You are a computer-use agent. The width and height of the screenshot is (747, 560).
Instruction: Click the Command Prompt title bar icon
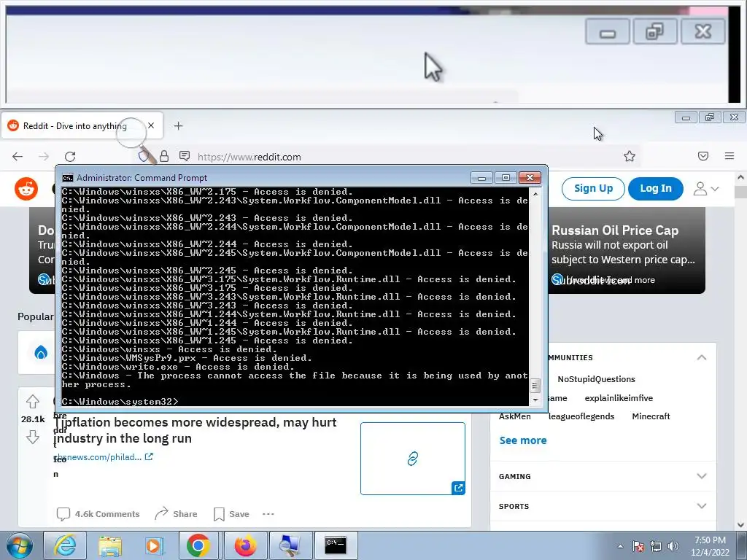[68, 178]
